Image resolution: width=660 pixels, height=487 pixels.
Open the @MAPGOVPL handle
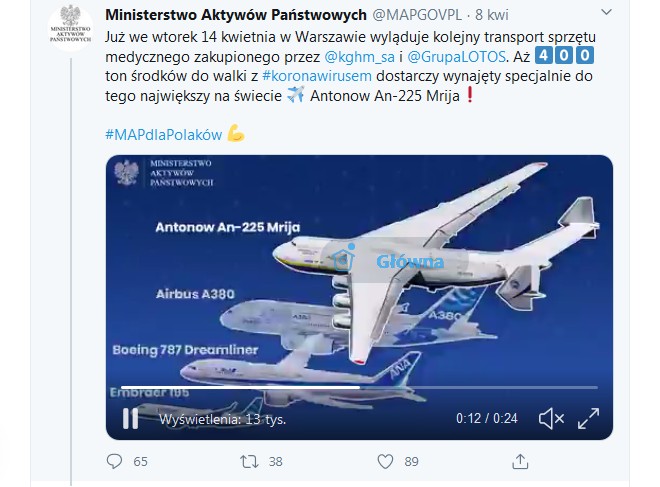tap(417, 15)
